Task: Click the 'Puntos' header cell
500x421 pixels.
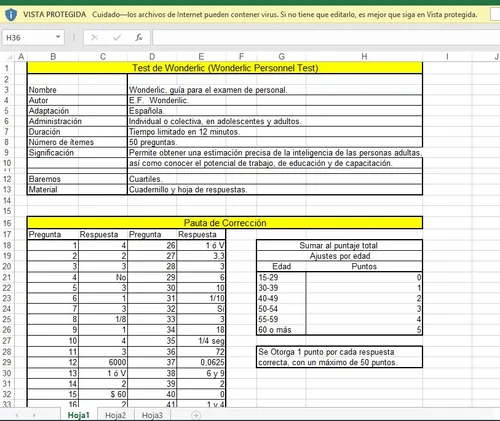Action: (x=364, y=266)
